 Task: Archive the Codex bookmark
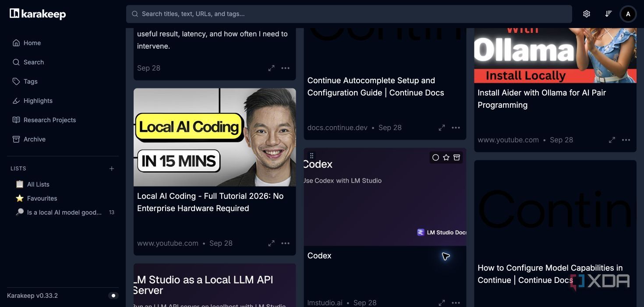[x=456, y=158]
